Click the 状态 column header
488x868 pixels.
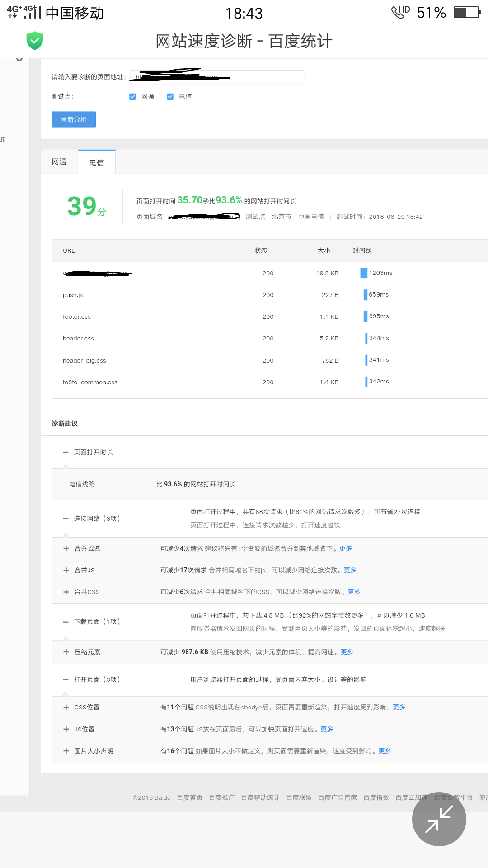click(261, 250)
